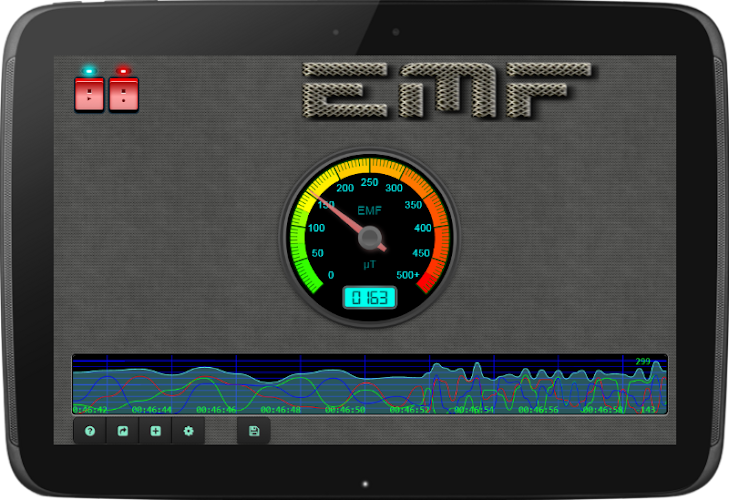The image size is (729, 500).
Task: Click the 500+ mark on gauge
Action: 408,275
